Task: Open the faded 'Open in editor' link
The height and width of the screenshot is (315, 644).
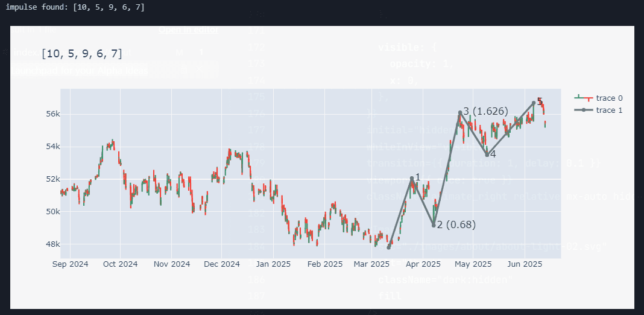Action: click(188, 30)
